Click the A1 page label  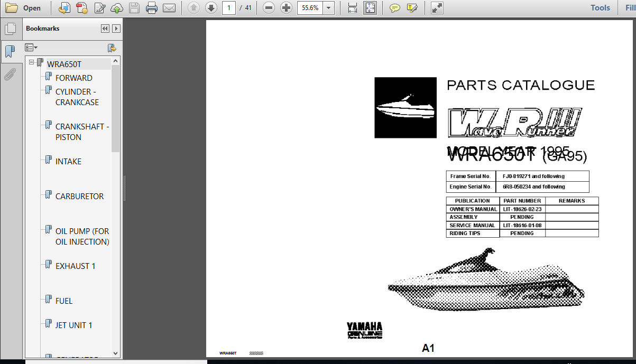428,348
